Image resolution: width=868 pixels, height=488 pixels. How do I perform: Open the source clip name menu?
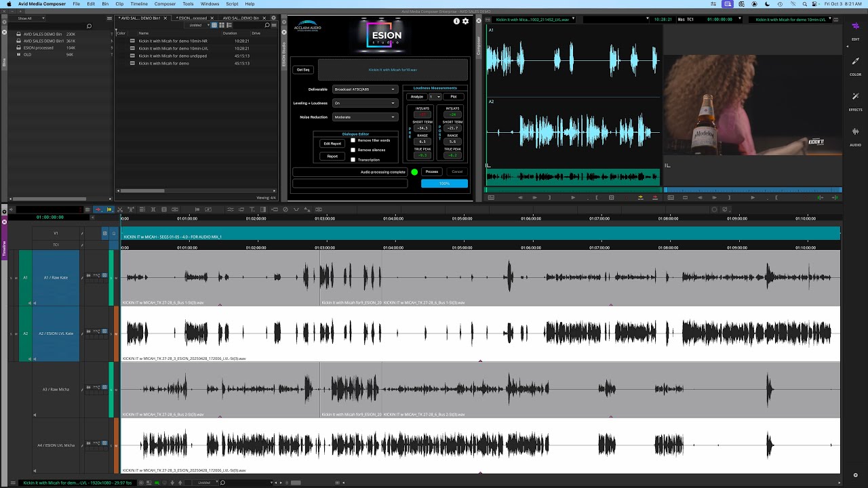pyautogui.click(x=534, y=20)
